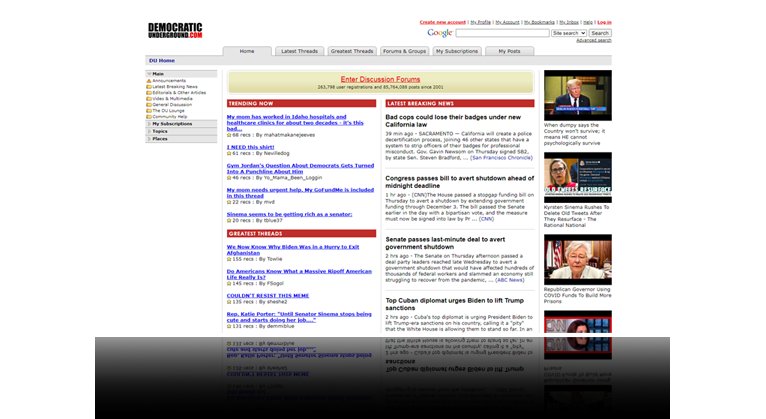Click The DU Lounge folder icon
The height and width of the screenshot is (419, 766).
point(149,111)
